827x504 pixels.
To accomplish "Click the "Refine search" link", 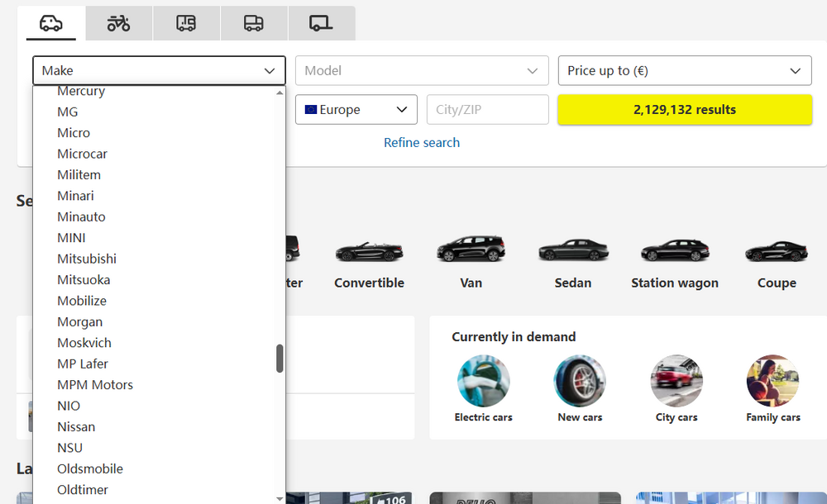I will pos(422,142).
